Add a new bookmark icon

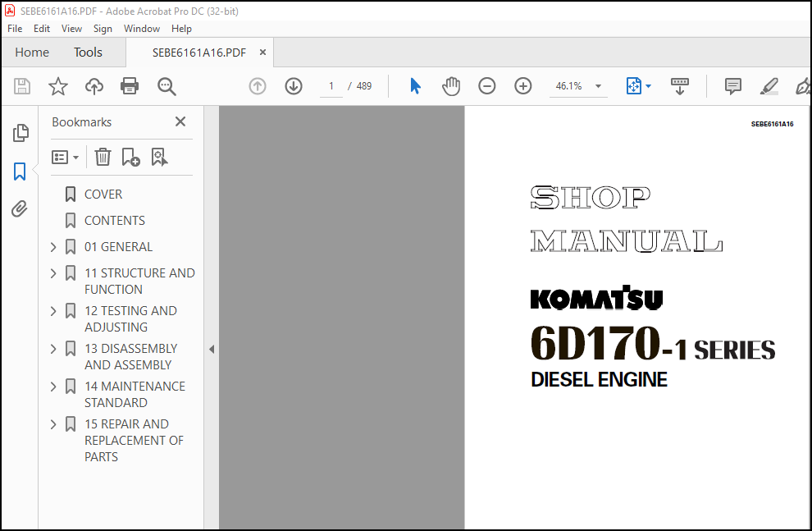tap(130, 157)
